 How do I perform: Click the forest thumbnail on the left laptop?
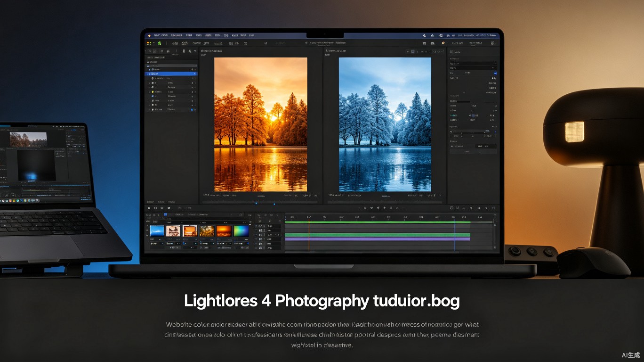tap(28, 139)
